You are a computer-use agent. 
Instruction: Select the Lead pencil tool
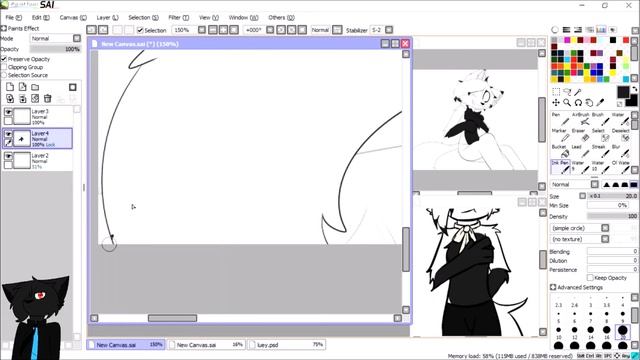click(x=580, y=151)
